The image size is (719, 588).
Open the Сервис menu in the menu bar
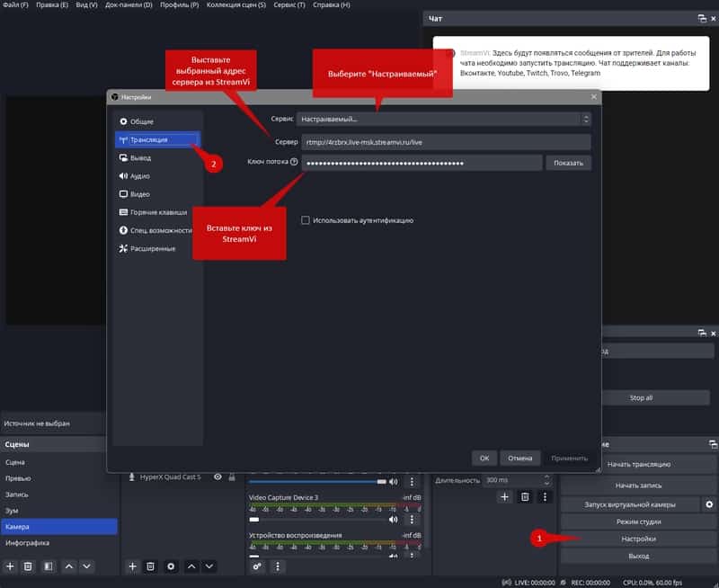289,4
